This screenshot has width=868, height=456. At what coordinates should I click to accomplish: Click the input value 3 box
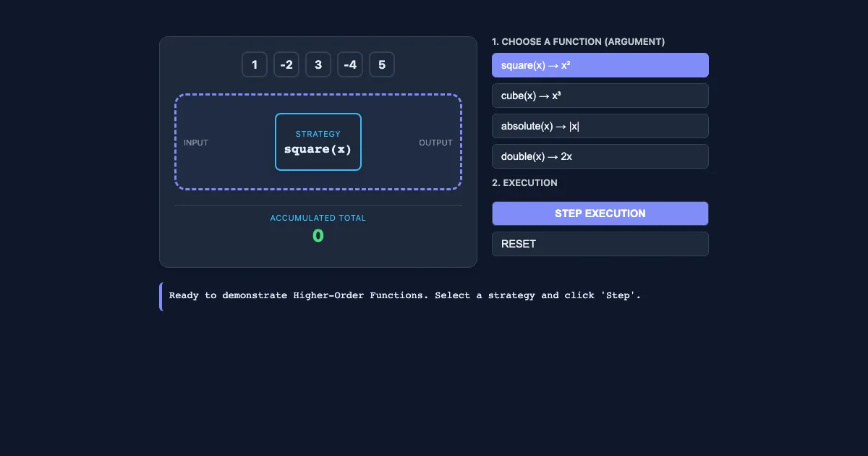point(318,64)
